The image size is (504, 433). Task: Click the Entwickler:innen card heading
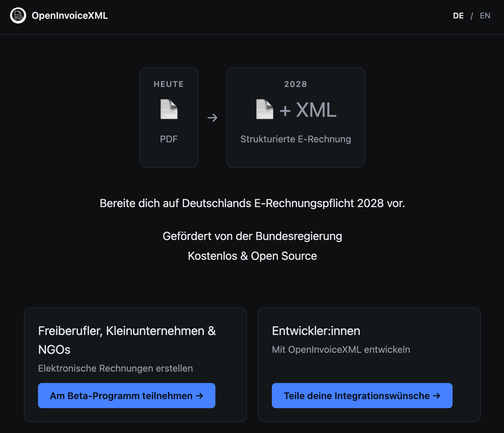tap(316, 331)
